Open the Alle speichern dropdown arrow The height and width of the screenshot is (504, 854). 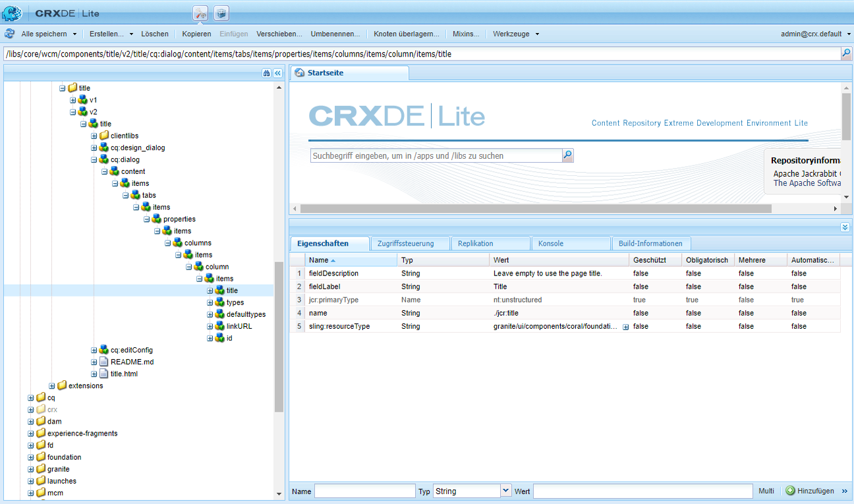(74, 34)
